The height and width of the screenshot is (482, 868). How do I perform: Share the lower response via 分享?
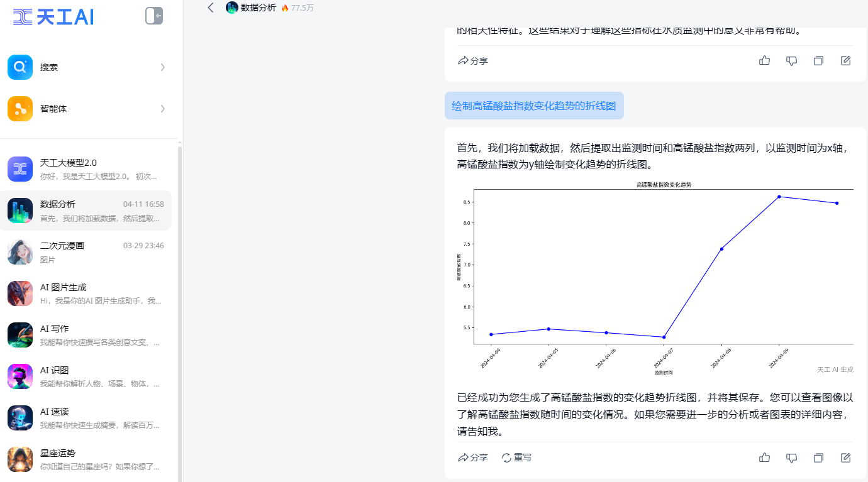473,457
